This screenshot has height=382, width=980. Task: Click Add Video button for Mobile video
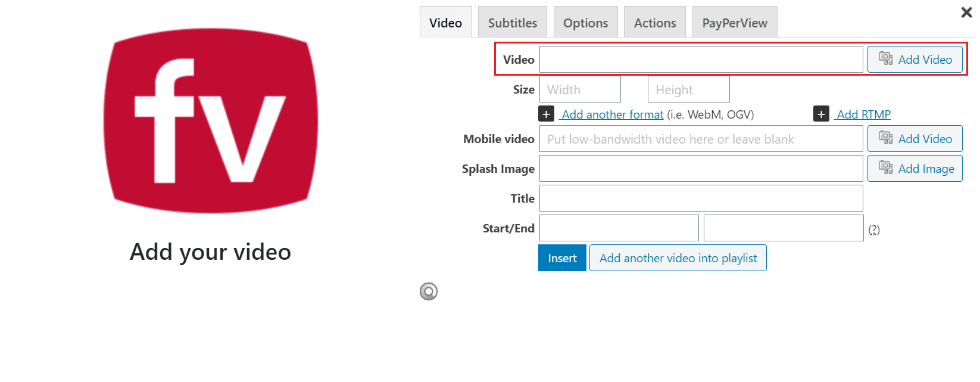point(915,139)
